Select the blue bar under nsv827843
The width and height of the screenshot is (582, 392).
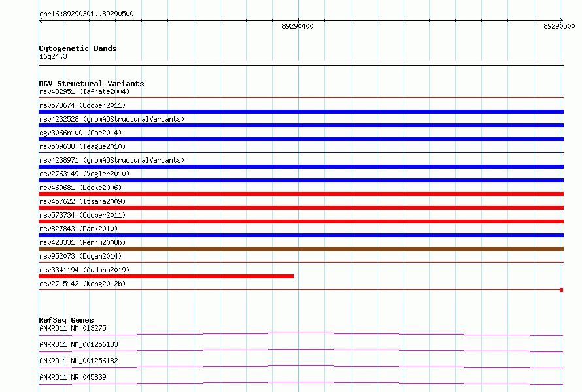point(301,235)
